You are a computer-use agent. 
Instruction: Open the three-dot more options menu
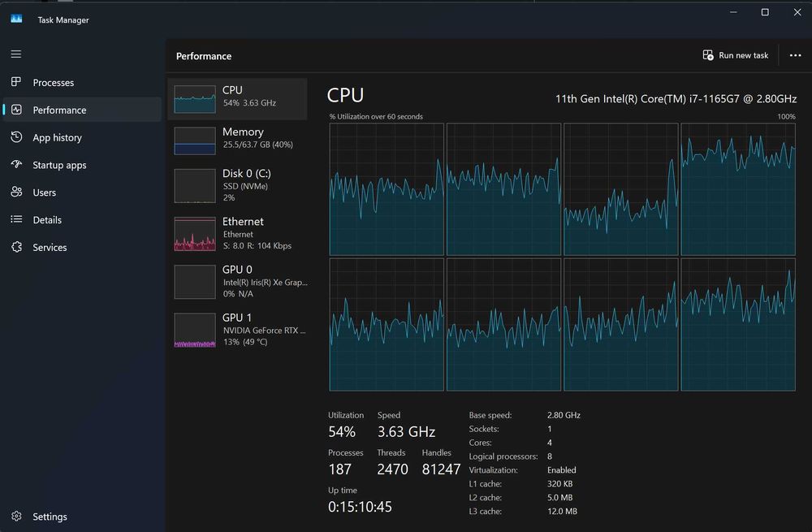point(796,55)
